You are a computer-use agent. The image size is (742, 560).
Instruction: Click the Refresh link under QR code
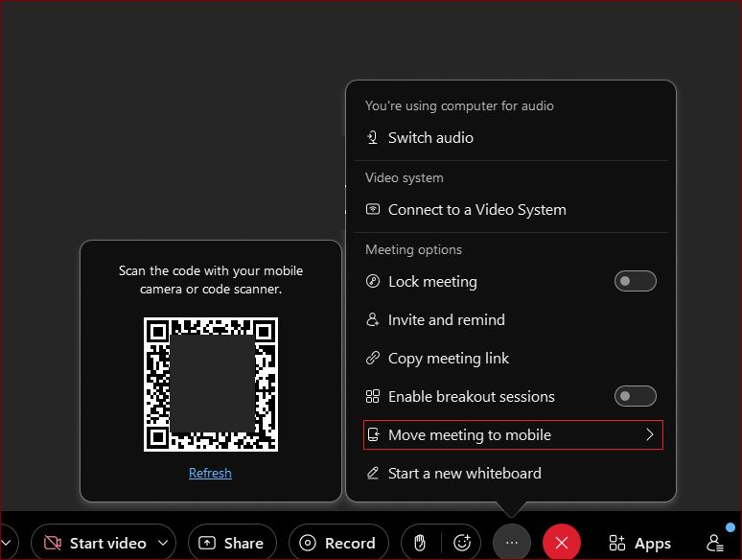click(x=210, y=473)
